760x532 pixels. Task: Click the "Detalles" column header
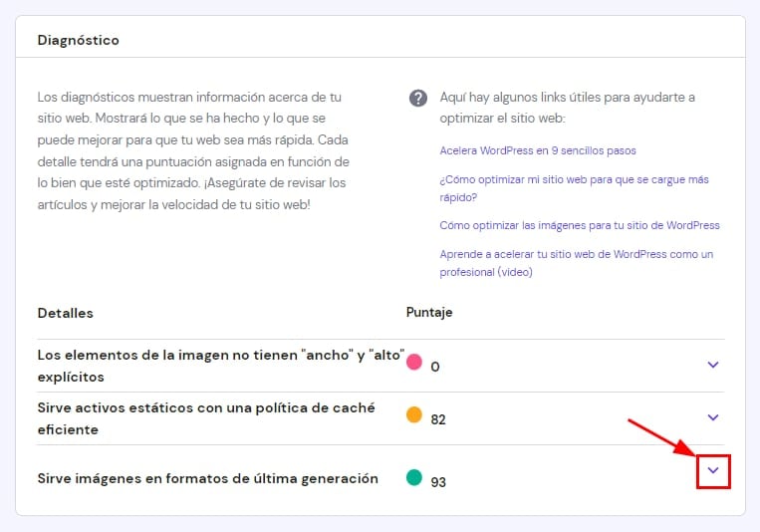[x=65, y=313]
